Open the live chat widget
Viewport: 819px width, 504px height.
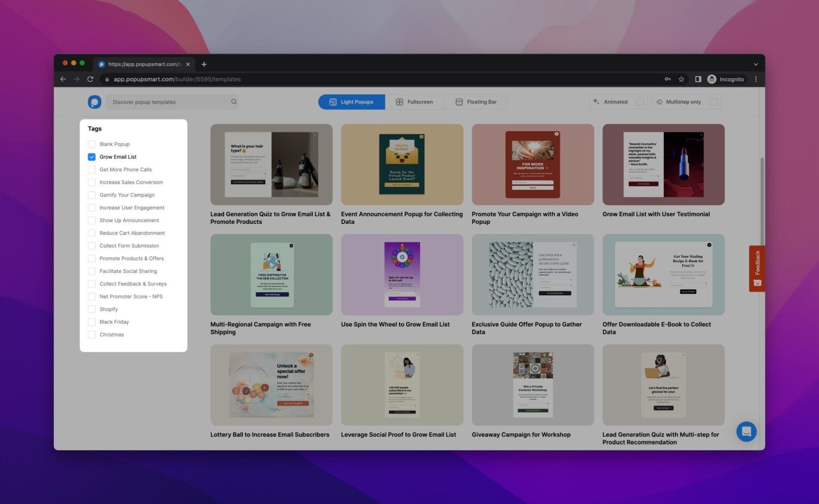[746, 432]
